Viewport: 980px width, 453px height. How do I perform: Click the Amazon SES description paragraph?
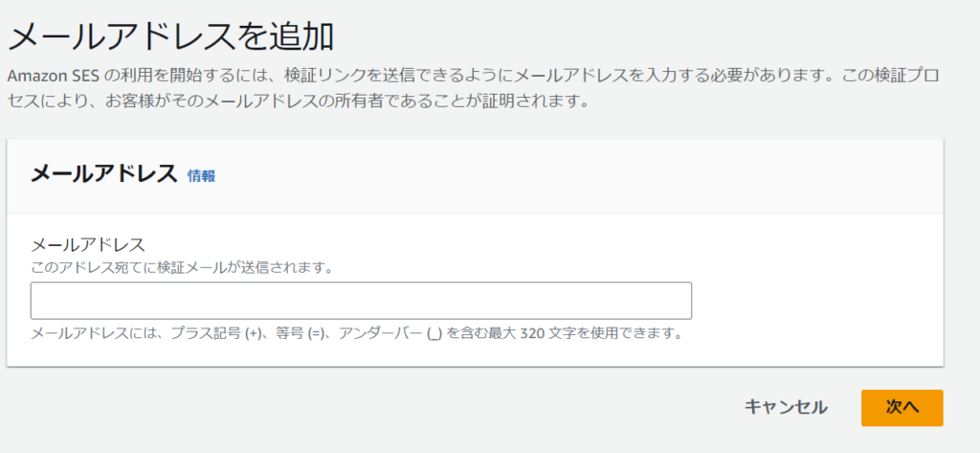pyautogui.click(x=474, y=87)
